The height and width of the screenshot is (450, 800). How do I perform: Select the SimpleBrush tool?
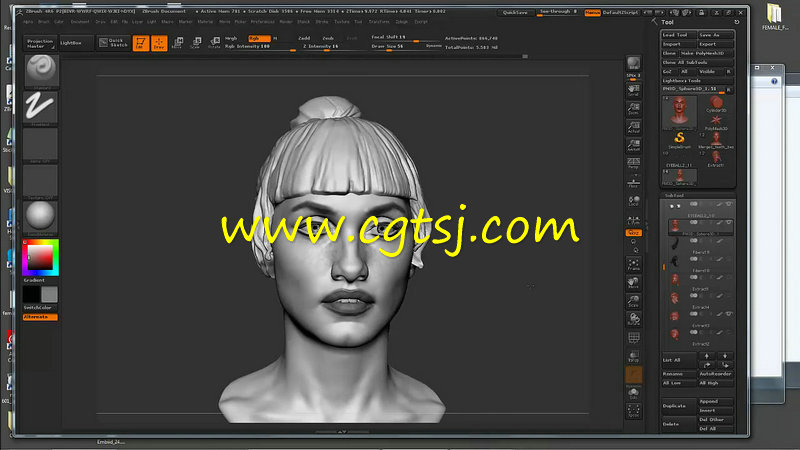(x=680, y=139)
